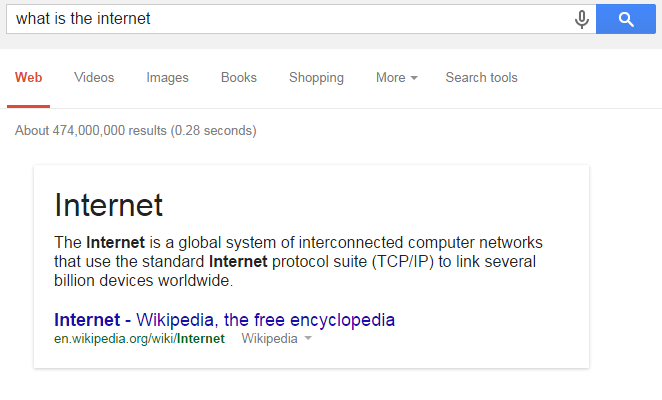
Task: Click the 'billion devices worldwide' snippet line
Action: tap(144, 280)
